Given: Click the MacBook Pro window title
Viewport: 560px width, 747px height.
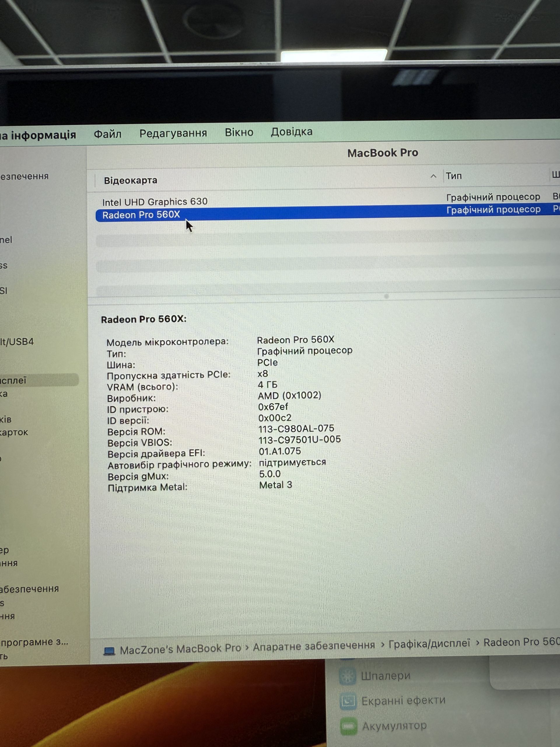Looking at the screenshot, I should coord(383,153).
